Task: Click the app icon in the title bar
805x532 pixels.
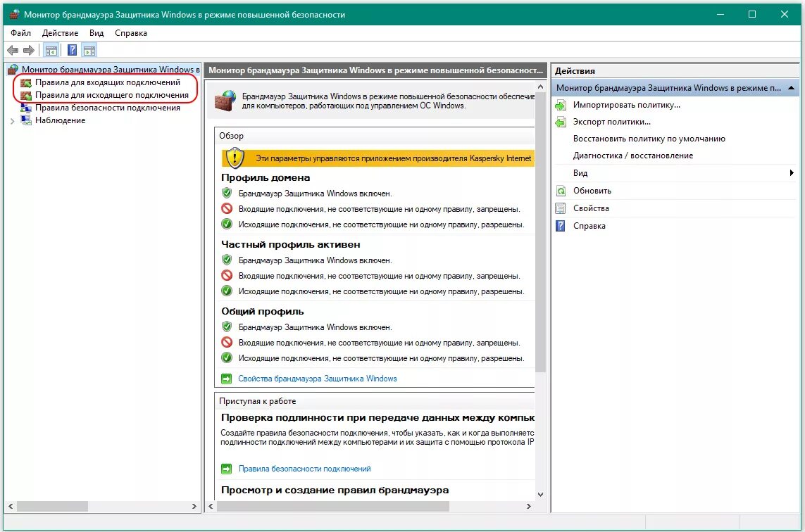Action: (14, 14)
